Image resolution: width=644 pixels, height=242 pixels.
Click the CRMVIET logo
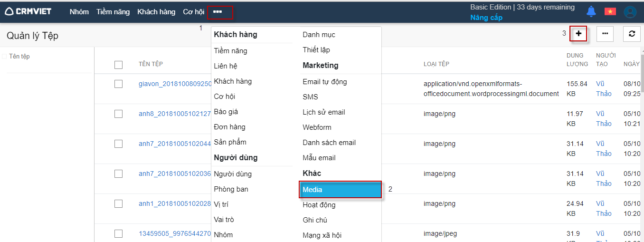point(28,11)
